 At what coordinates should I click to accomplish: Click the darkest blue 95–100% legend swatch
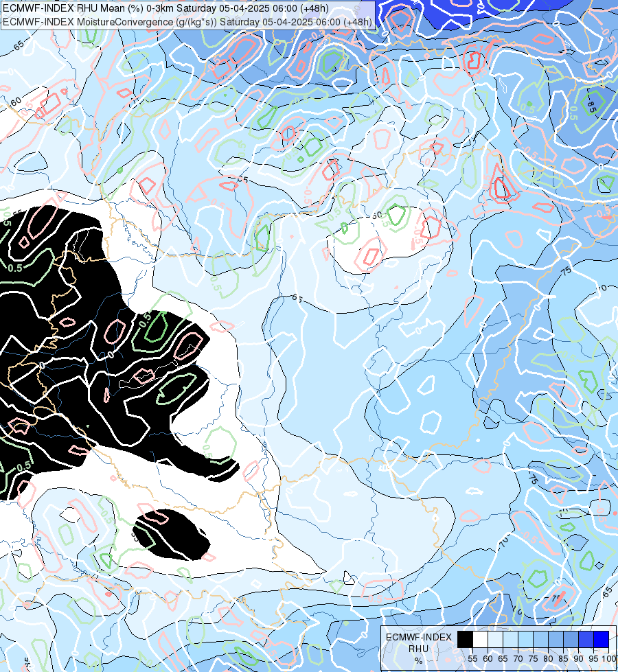coord(602,639)
